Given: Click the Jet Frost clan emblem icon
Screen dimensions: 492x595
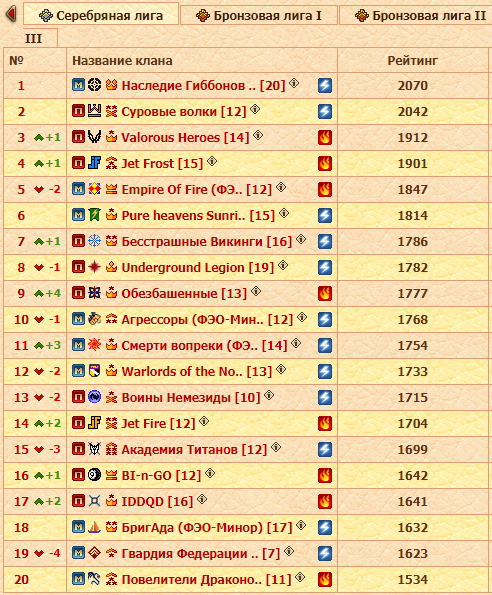Looking at the screenshot, I should pyautogui.click(x=94, y=163).
